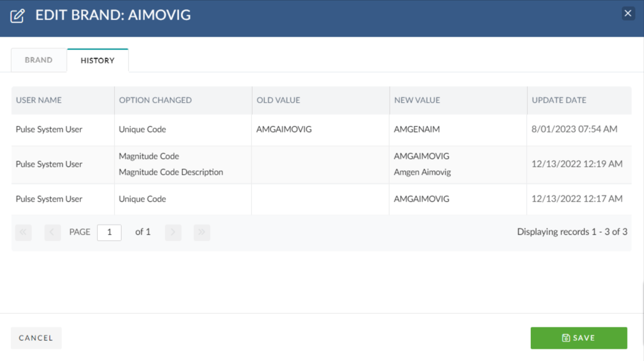Click the Magnitude Code option text
This screenshot has width=644, height=361.
click(149, 156)
